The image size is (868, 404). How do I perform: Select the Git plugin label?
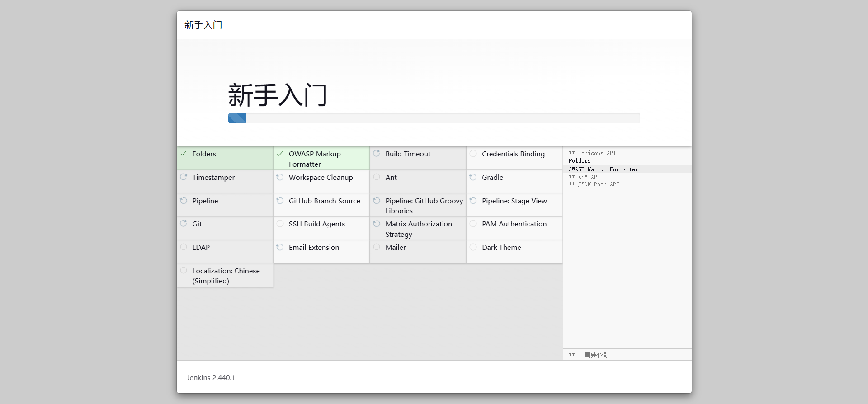[x=197, y=224]
